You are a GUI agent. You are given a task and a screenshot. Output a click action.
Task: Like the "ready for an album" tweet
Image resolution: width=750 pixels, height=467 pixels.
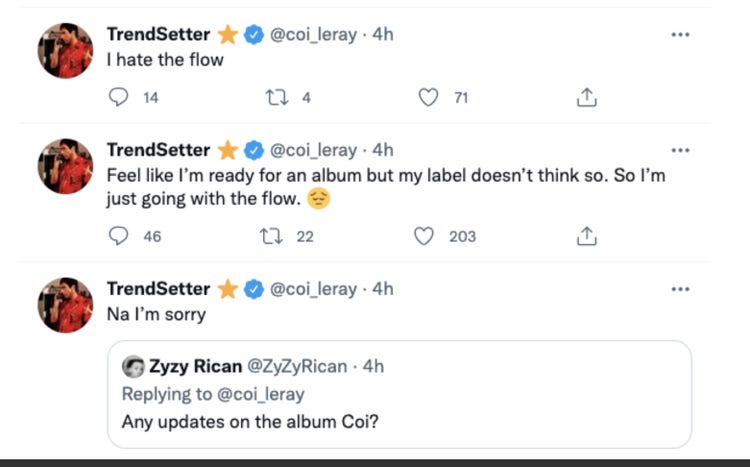pos(424,236)
